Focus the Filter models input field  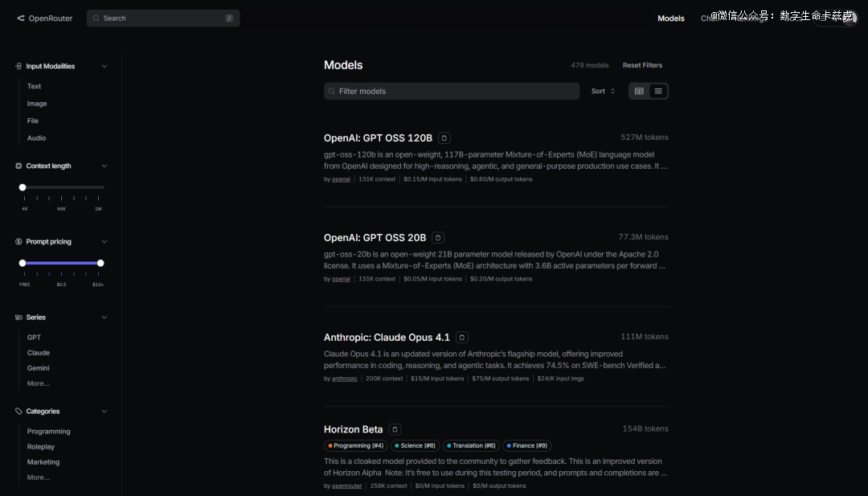452,92
